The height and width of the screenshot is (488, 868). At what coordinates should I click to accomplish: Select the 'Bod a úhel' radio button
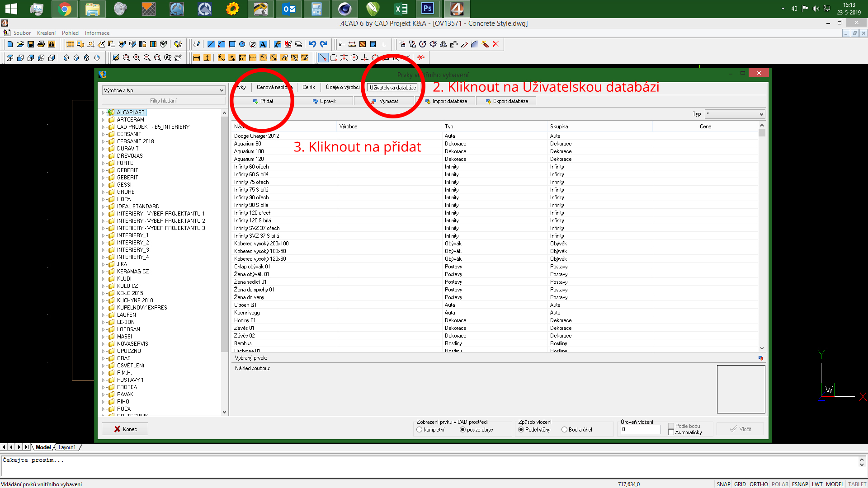click(x=564, y=430)
